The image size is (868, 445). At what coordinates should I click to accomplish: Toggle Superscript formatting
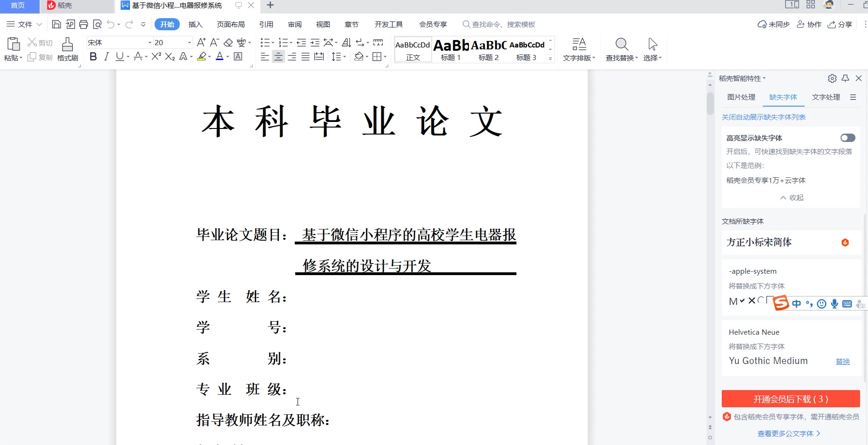coord(156,56)
